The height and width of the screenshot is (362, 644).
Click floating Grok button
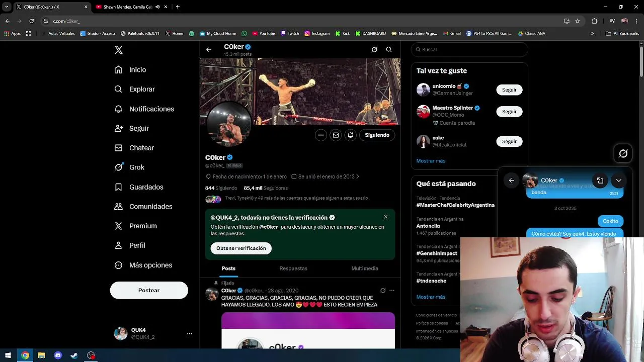click(x=623, y=154)
